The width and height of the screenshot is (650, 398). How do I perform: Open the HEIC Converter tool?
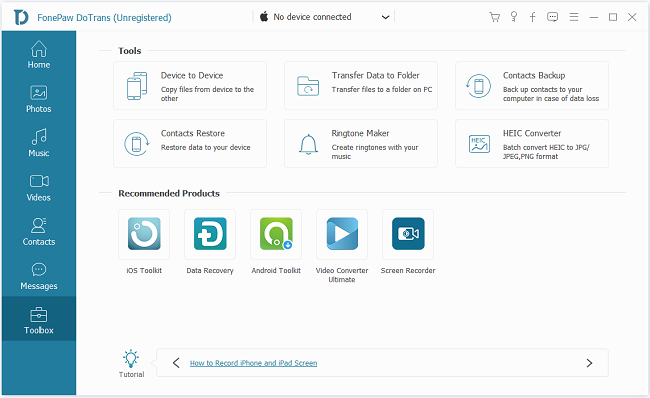pyautogui.click(x=532, y=143)
